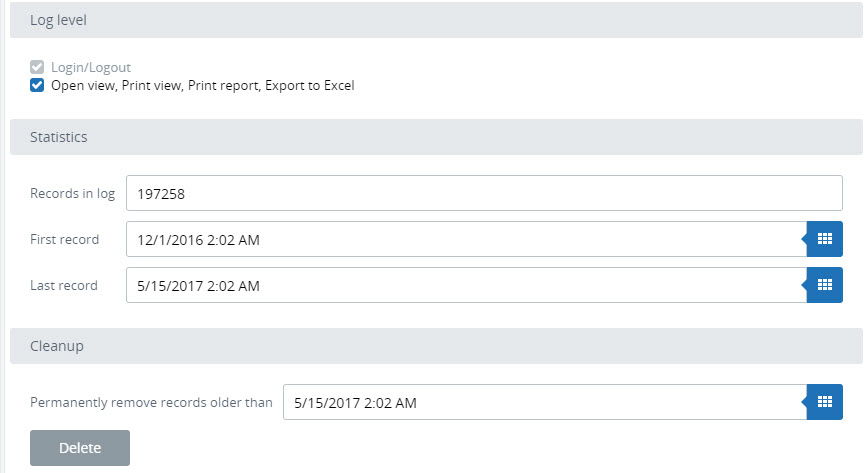
Task: Click 'Permanently remove records older than' label
Action: (x=151, y=402)
